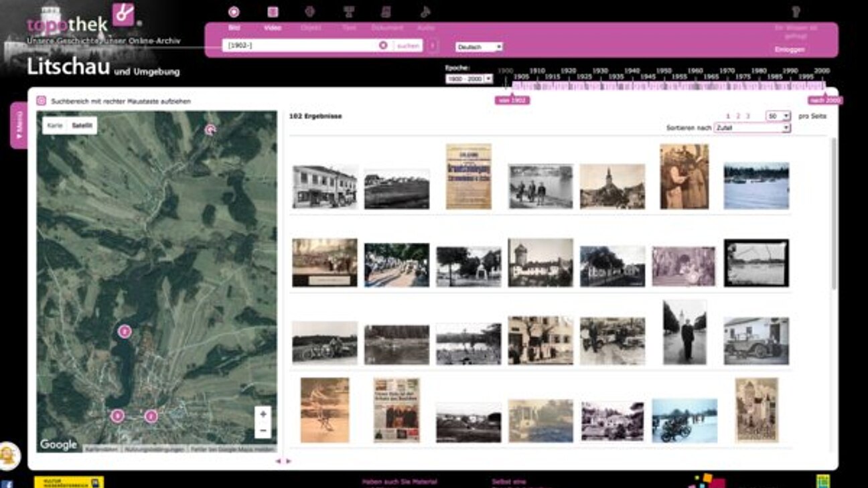This screenshot has width=868, height=488.
Task: Open the castle tower photo thumbnail
Action: click(x=540, y=262)
